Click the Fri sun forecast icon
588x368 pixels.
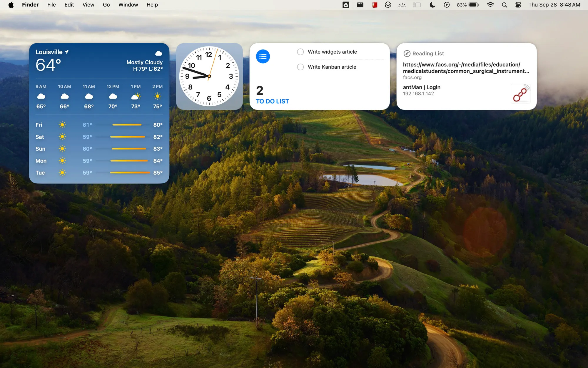[x=62, y=125]
